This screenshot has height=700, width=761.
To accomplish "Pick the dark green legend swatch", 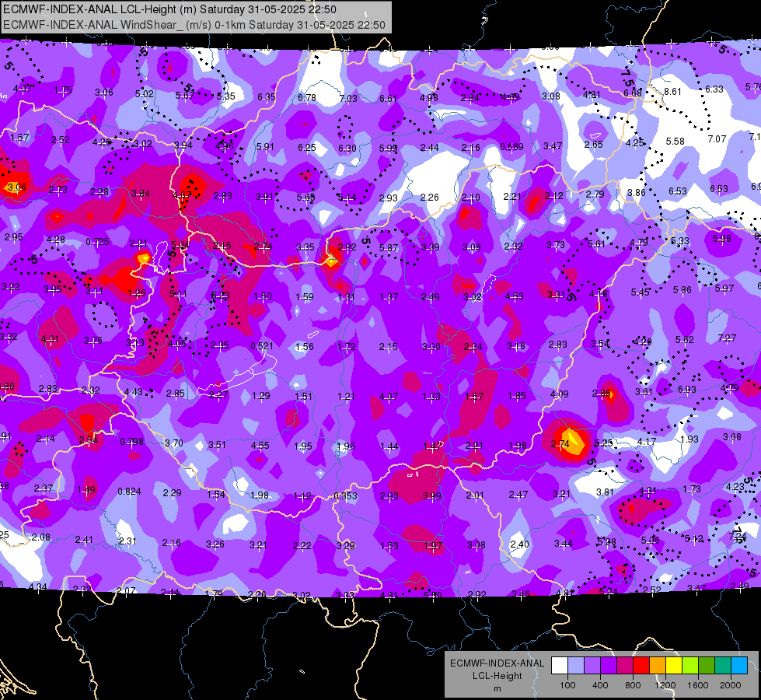I will click(706, 666).
